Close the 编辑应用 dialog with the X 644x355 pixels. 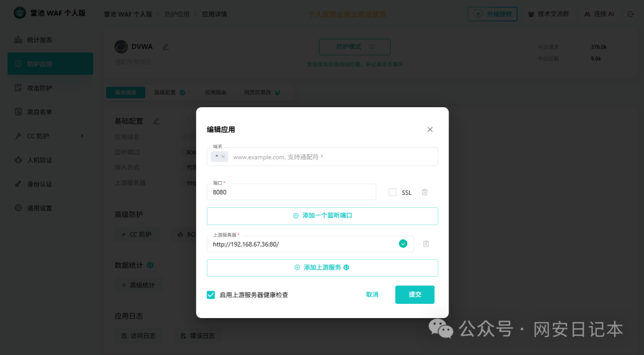point(429,129)
